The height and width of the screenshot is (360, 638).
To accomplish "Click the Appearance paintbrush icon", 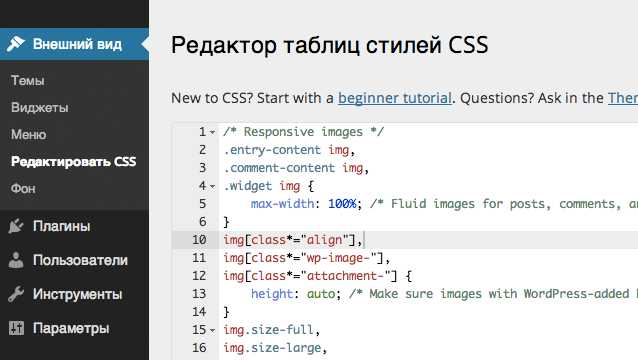I will point(16,44).
